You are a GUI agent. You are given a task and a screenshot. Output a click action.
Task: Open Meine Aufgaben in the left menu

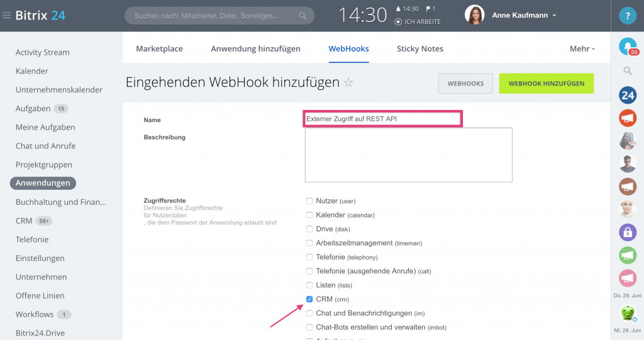(x=45, y=128)
